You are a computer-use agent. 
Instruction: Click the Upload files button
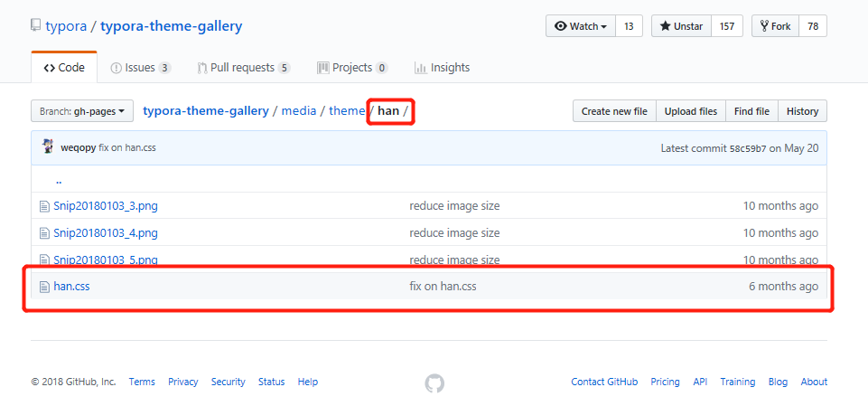pyautogui.click(x=691, y=111)
